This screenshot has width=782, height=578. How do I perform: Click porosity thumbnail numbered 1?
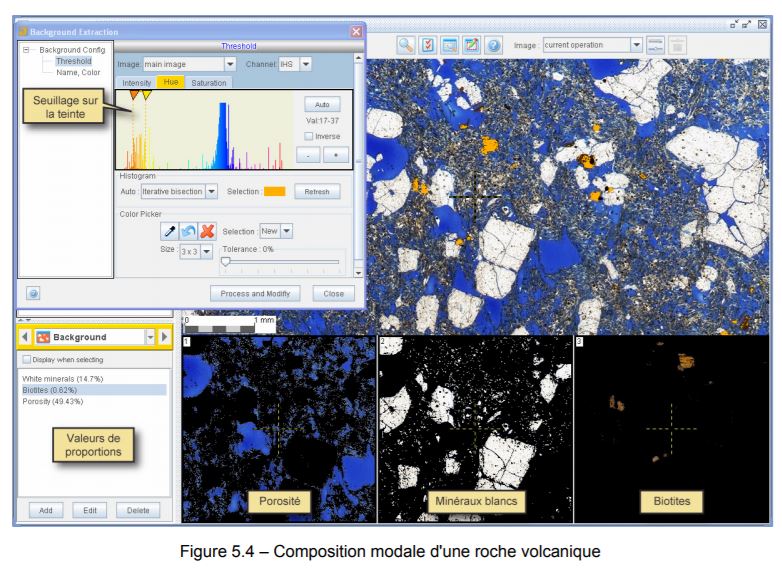click(279, 429)
